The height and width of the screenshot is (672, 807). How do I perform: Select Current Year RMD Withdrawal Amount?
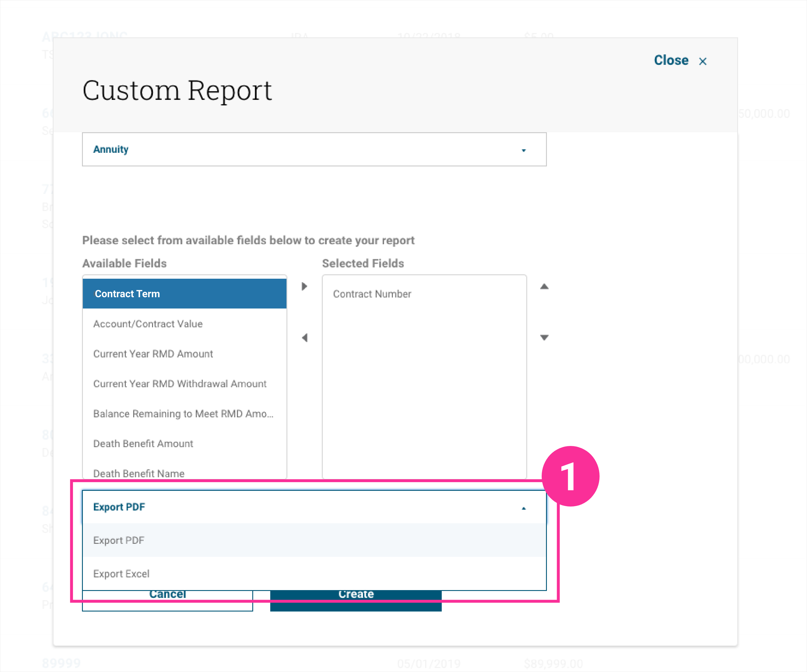tap(180, 384)
